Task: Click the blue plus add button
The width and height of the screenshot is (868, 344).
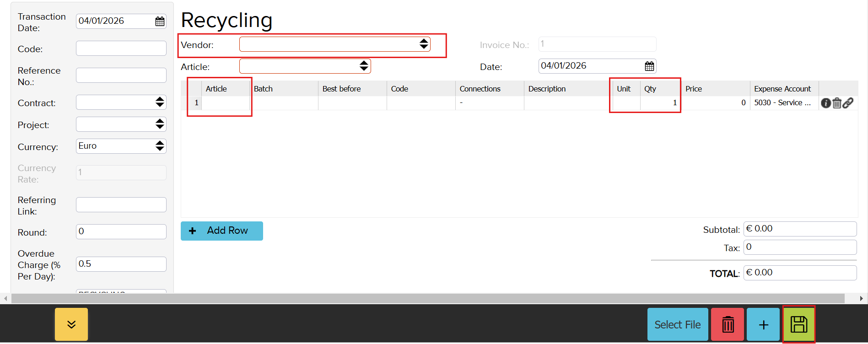Action: point(763,324)
